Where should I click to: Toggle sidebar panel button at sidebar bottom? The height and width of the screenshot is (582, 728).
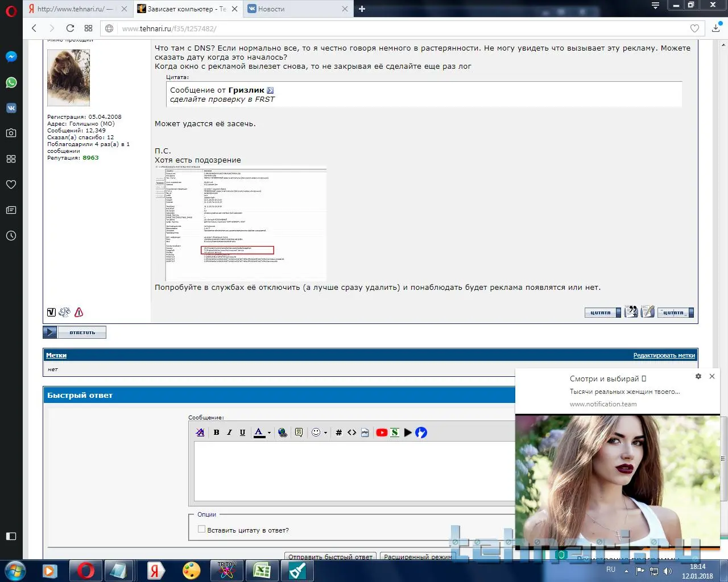[11, 536]
